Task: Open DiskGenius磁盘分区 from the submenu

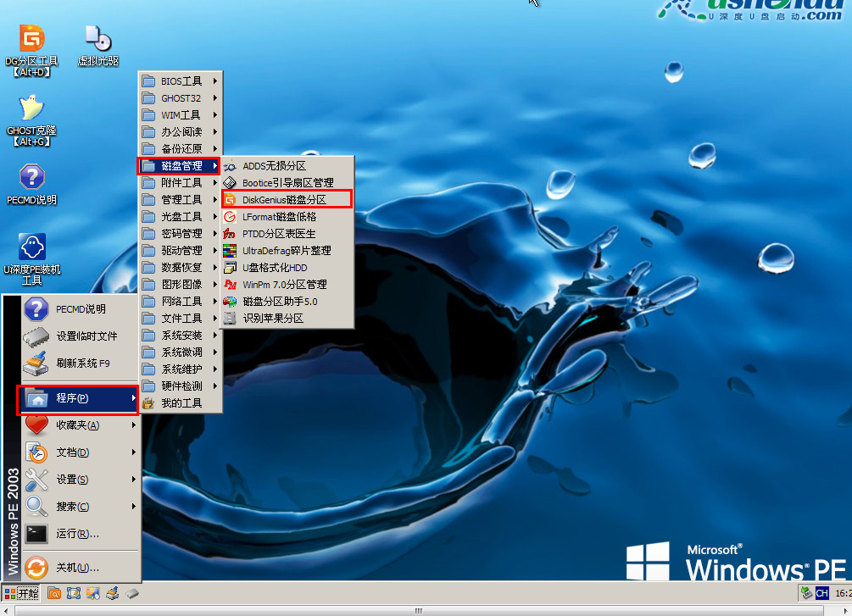Action: (x=285, y=199)
